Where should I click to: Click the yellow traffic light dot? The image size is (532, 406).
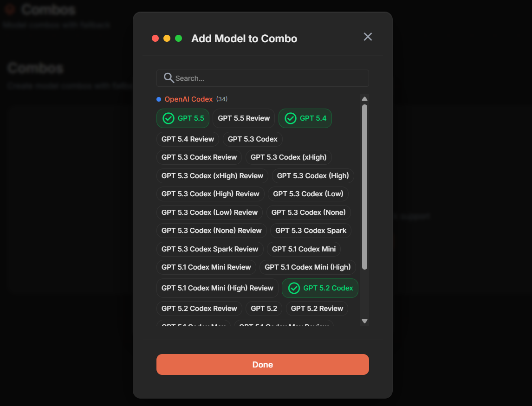coord(167,39)
